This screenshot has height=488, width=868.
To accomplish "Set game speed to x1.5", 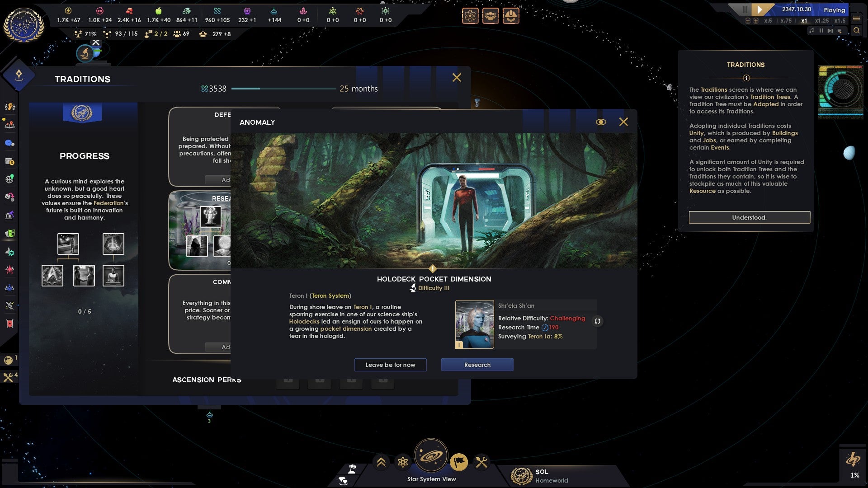I will tap(840, 21).
